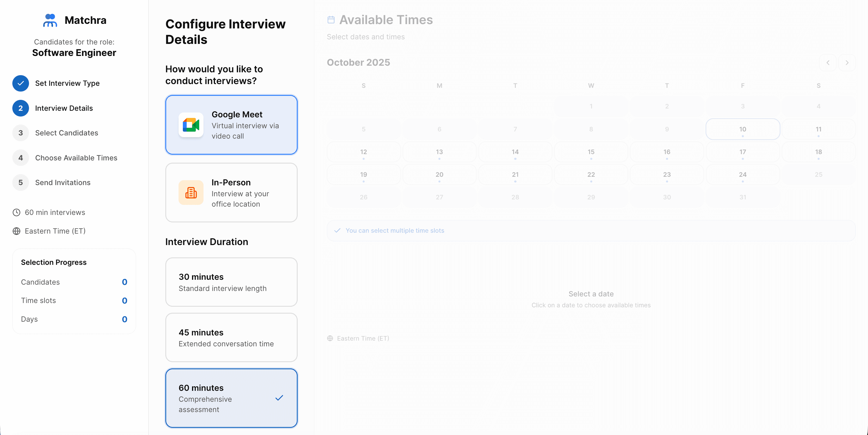The width and height of the screenshot is (868, 435).
Task: Advance to the next calendar month
Action: tap(847, 63)
